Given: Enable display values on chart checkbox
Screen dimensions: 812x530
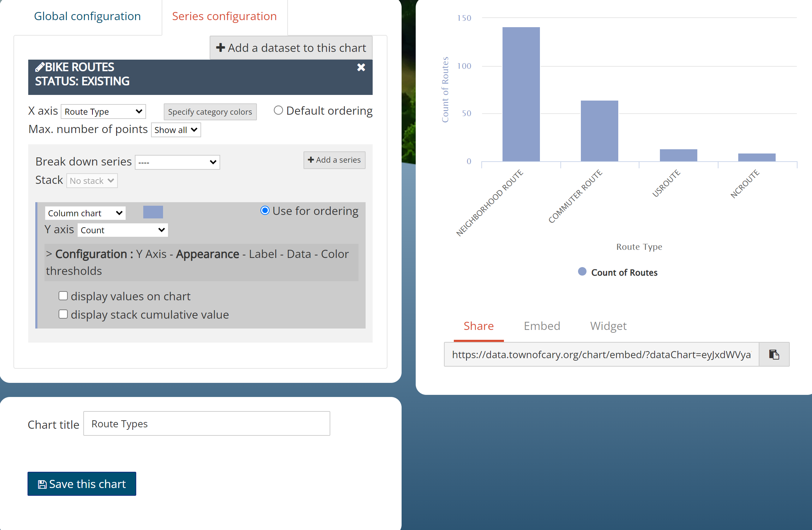Looking at the screenshot, I should pos(63,296).
